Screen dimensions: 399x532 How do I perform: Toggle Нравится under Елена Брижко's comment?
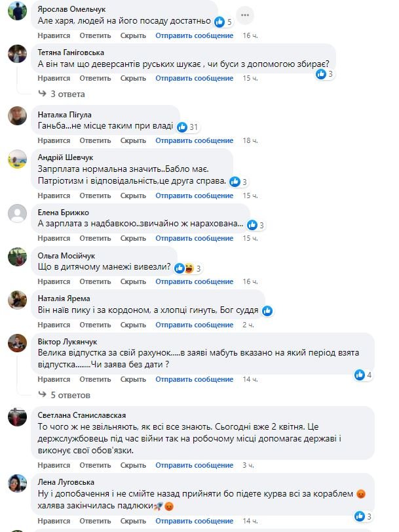54,237
